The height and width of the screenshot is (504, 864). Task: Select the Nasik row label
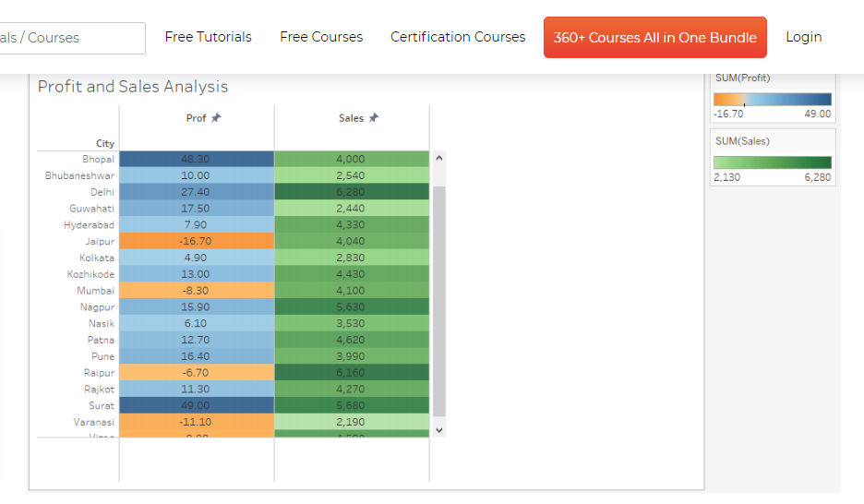102,323
